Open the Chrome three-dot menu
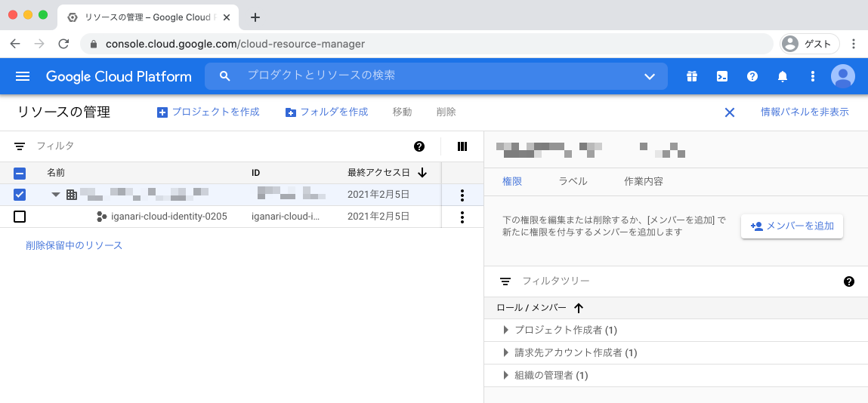868x403 pixels. click(x=853, y=44)
